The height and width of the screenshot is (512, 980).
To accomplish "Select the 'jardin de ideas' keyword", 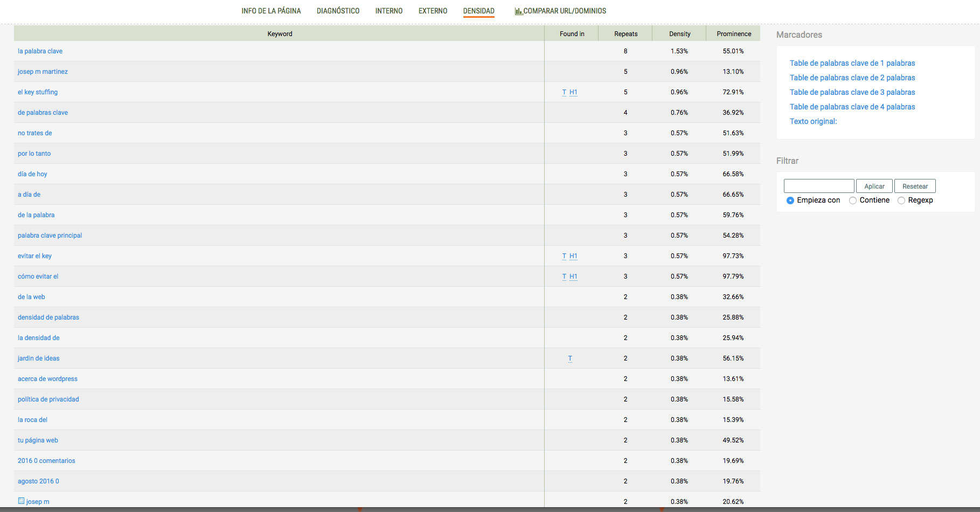I will pos(39,358).
